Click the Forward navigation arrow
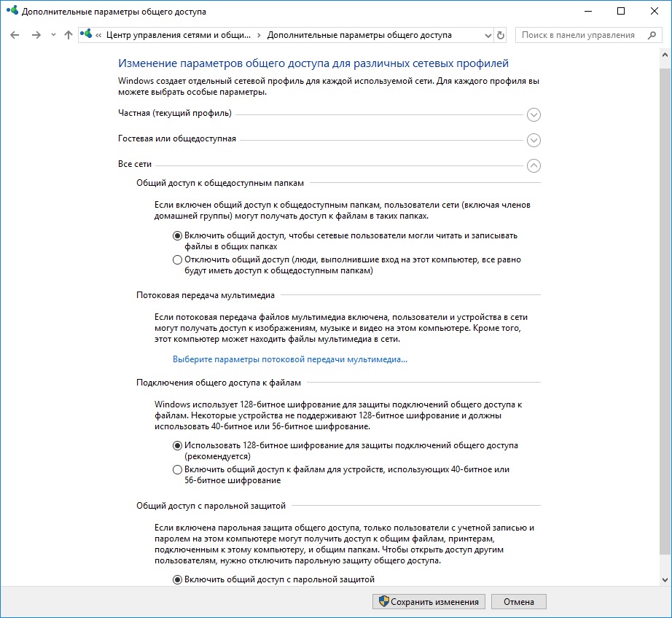 36,35
